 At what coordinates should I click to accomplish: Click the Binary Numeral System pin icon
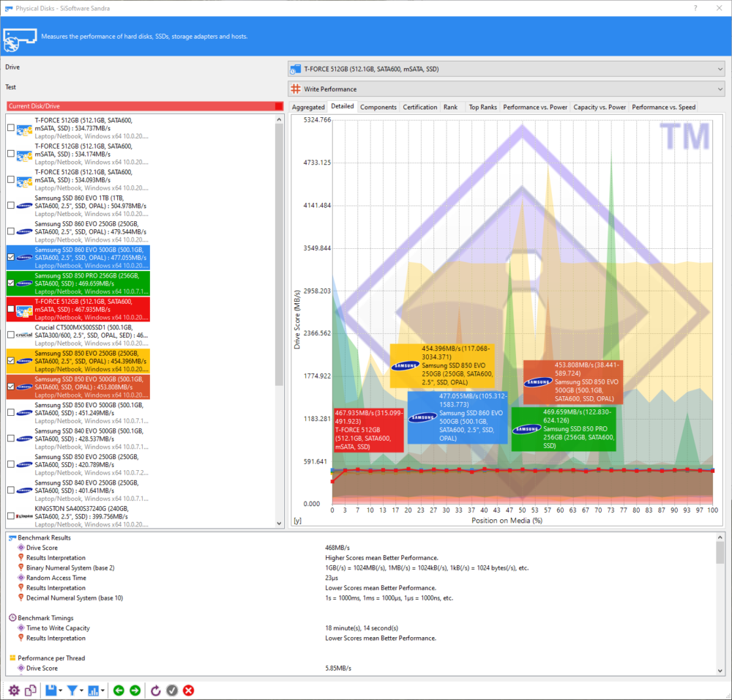21,567
